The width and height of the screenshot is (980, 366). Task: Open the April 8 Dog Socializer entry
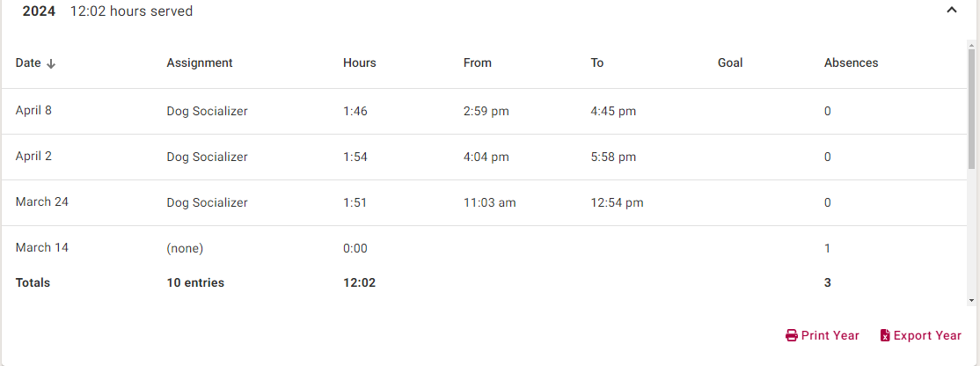point(207,112)
